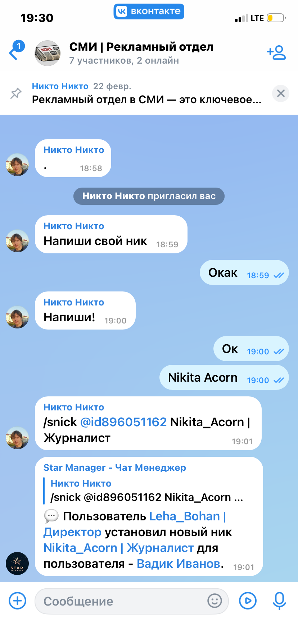
Task: Tap the video message play icon
Action: [x=248, y=601]
